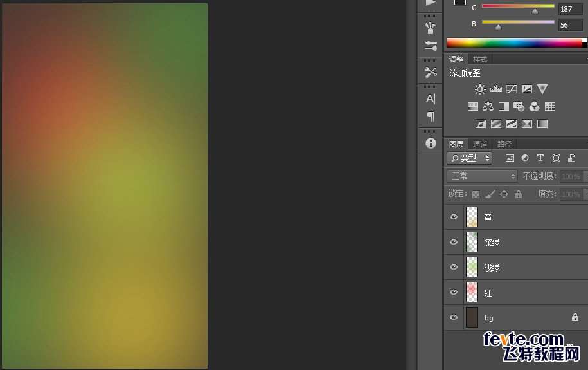Hide the 黄 layer with its eye icon
The image size is (588, 370).
tap(454, 217)
